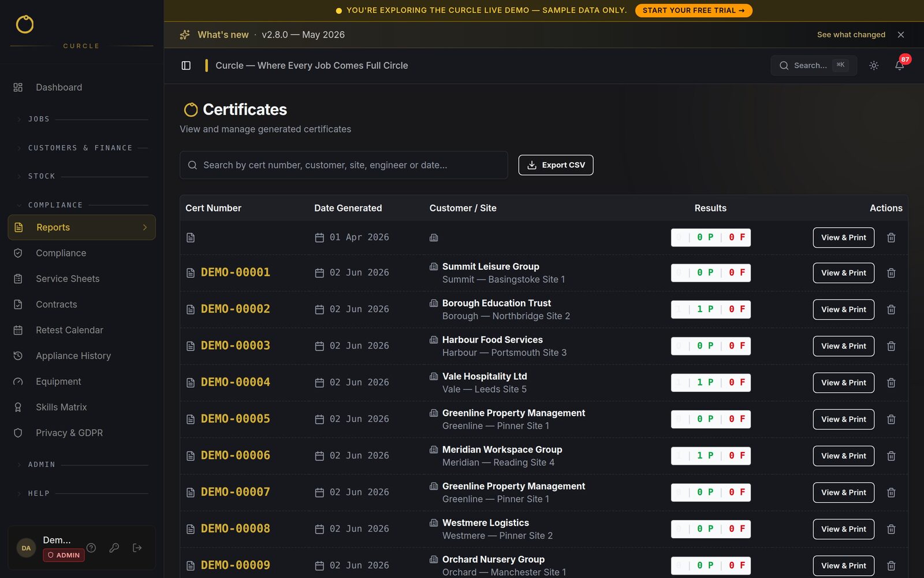924x578 pixels.
Task: Expand the Stock sidebar section
Action: pos(81,176)
